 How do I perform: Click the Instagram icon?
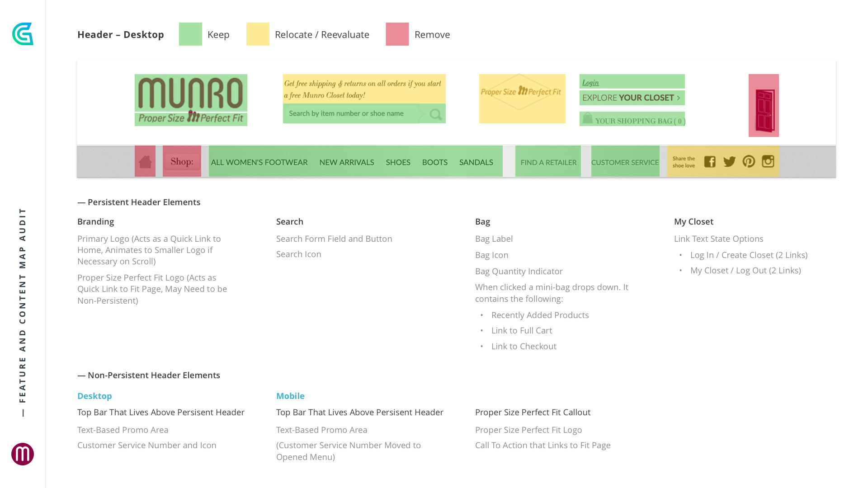(x=768, y=161)
